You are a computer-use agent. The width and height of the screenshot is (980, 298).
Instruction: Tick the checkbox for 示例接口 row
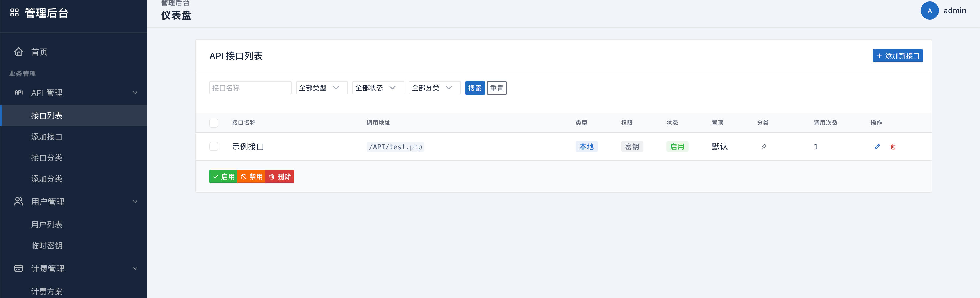point(214,146)
